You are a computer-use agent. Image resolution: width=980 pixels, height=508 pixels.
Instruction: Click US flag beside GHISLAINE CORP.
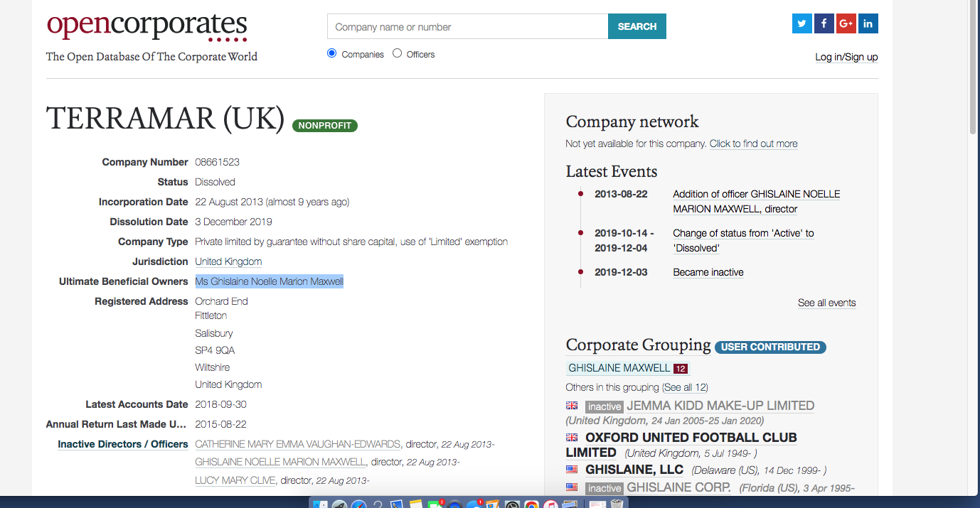572,487
